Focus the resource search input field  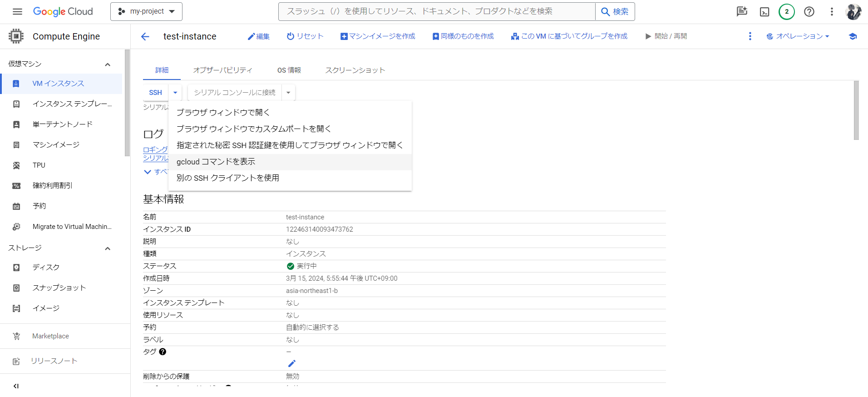pos(437,11)
